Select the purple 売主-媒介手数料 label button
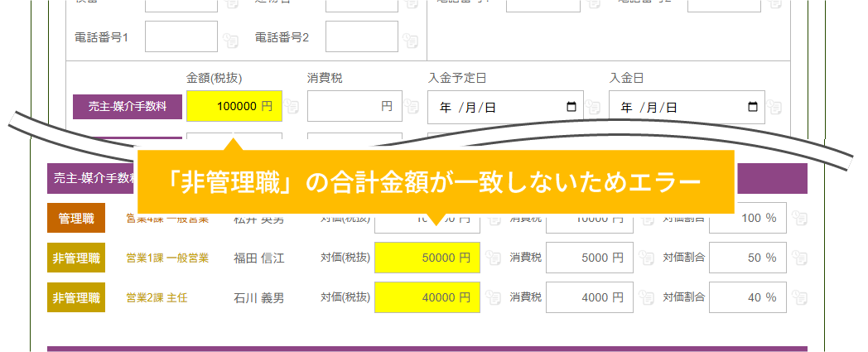The height and width of the screenshot is (352, 868). [x=127, y=106]
